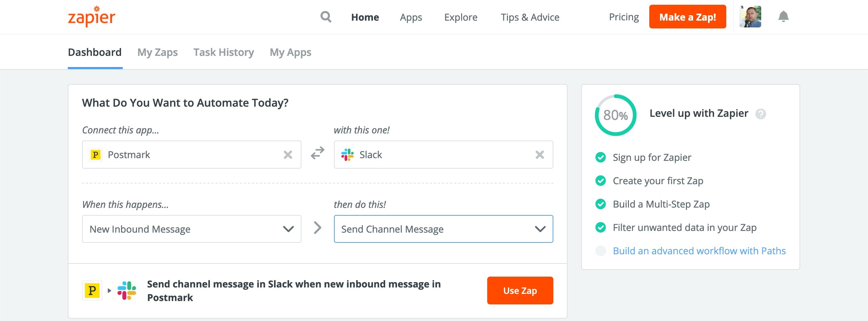Open the Task History tab
Screen dimensions: 868x321
pyautogui.click(x=223, y=52)
